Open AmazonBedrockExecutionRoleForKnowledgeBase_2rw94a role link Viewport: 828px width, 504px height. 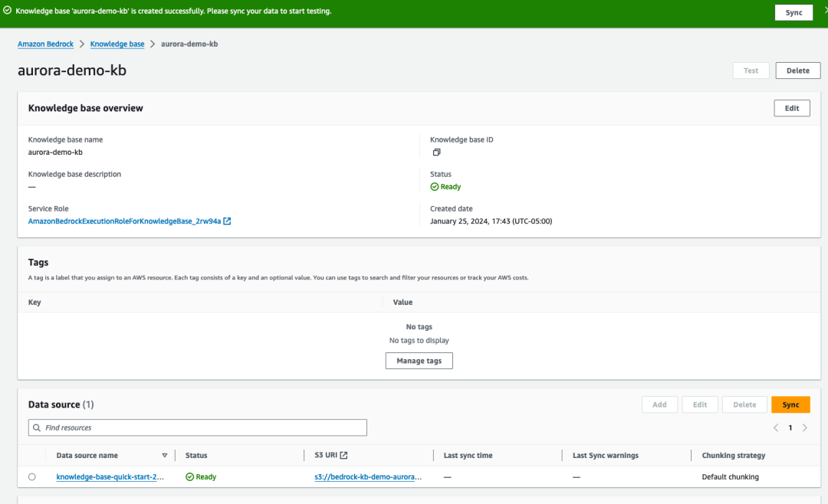point(125,221)
